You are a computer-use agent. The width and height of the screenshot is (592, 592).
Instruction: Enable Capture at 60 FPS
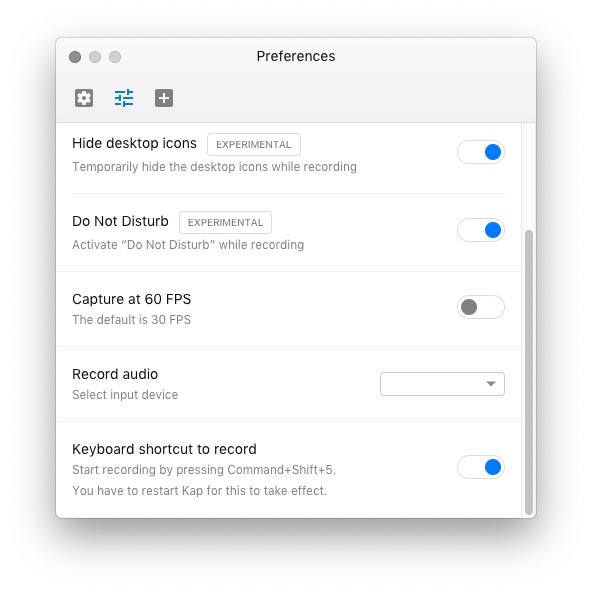click(x=481, y=307)
